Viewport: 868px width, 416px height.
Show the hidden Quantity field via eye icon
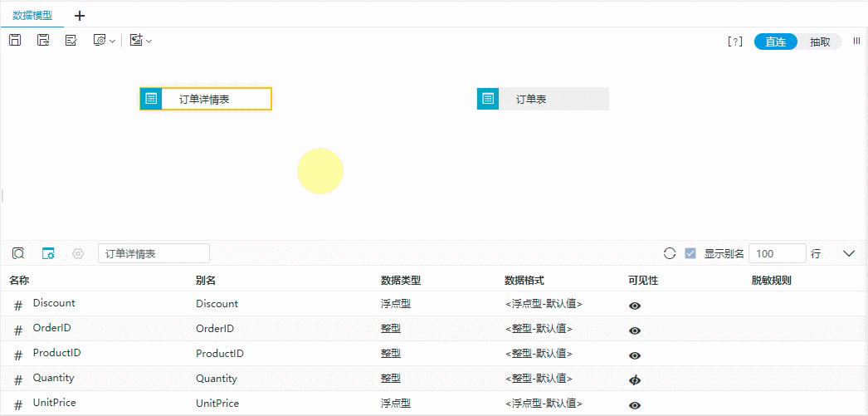coord(635,380)
